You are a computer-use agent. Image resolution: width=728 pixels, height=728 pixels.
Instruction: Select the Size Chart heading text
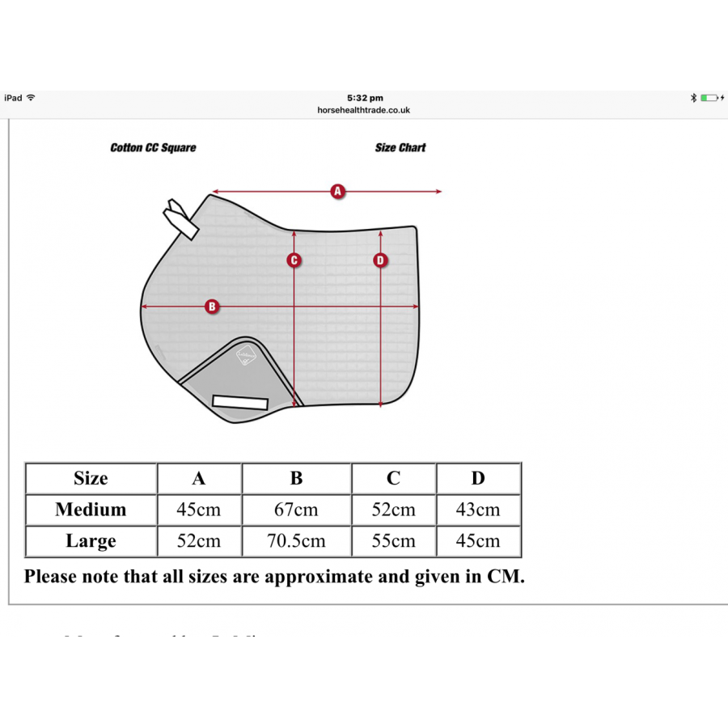tap(400, 148)
